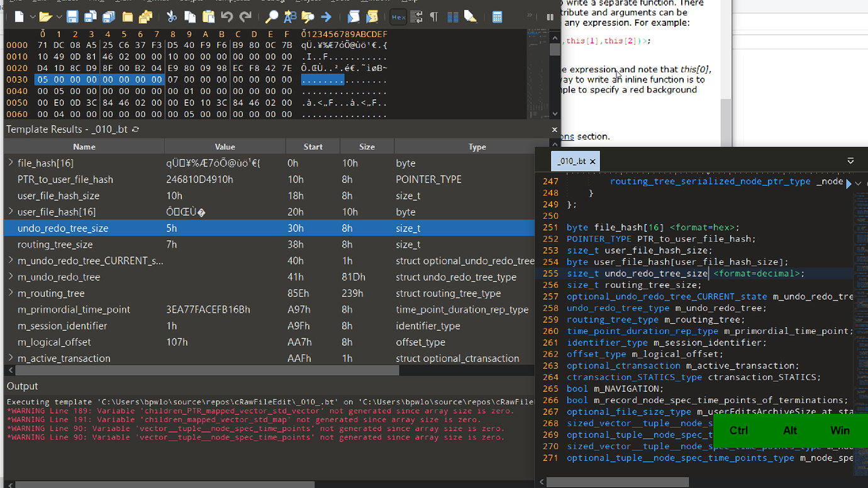Run the script icon on the toolbar
The image size is (868, 488).
[x=352, y=17]
